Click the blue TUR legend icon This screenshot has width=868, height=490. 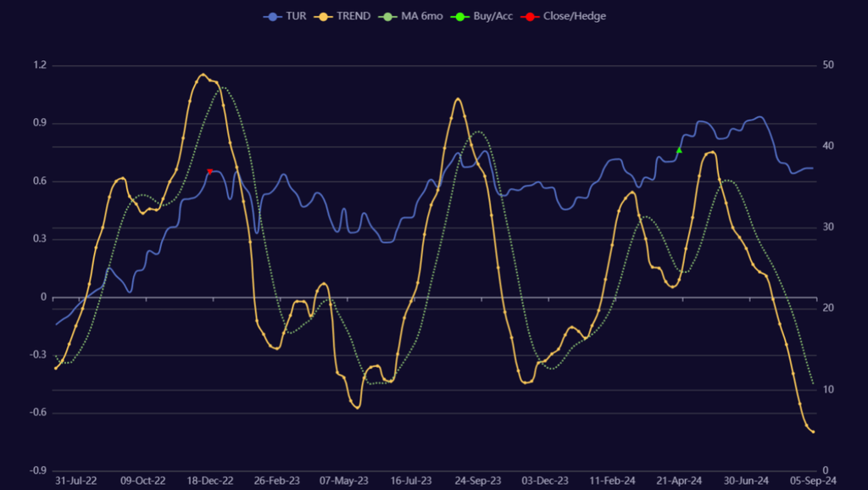(x=272, y=15)
